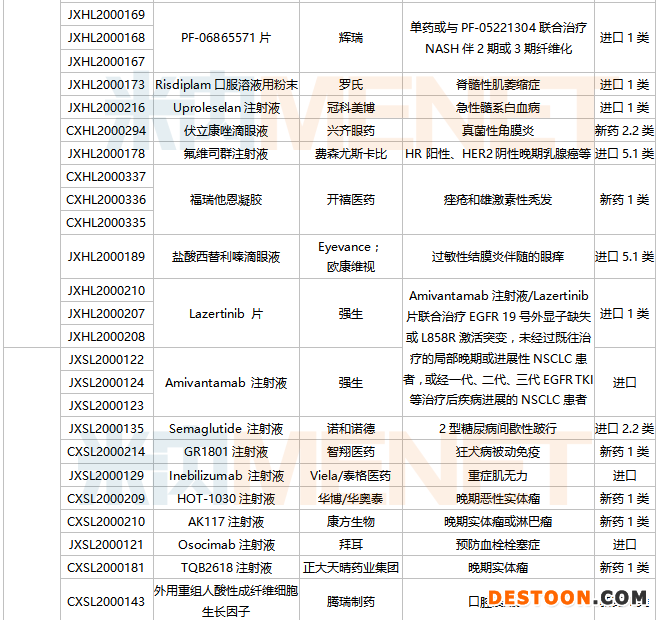Click the PF-06865571 片 drug name cell

click(x=226, y=38)
